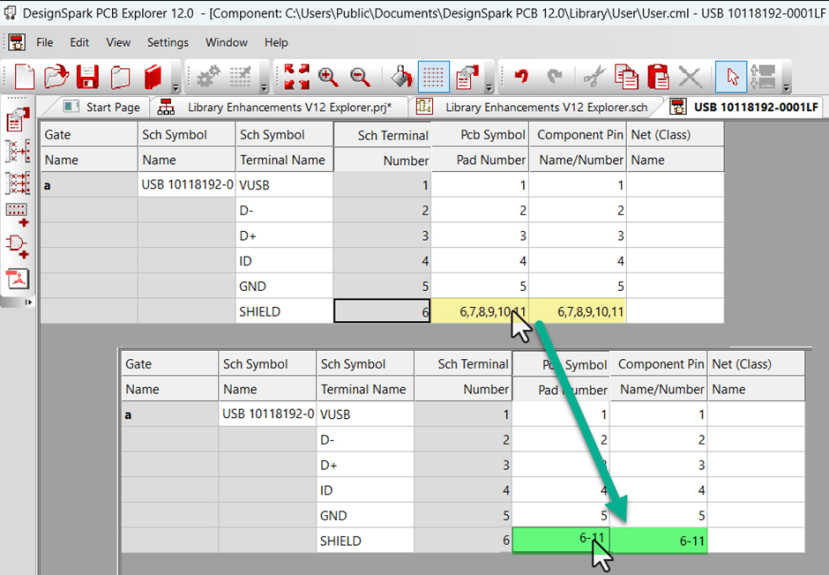Open toolbar options arrow after red book
Image resolution: width=829 pixels, height=575 pixels.
pos(176,87)
